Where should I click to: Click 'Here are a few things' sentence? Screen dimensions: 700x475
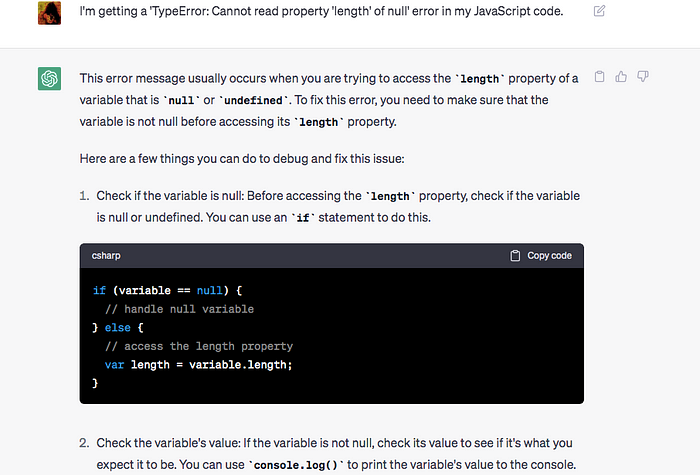coord(242,159)
